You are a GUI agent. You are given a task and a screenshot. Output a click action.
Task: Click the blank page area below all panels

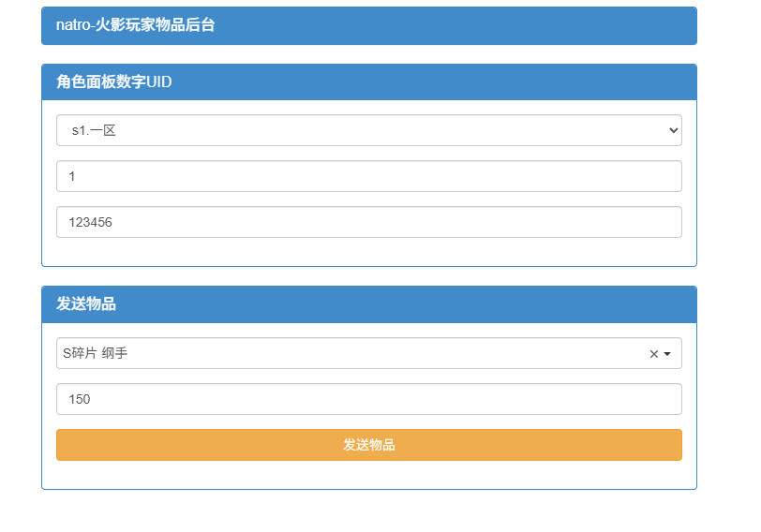click(368, 510)
